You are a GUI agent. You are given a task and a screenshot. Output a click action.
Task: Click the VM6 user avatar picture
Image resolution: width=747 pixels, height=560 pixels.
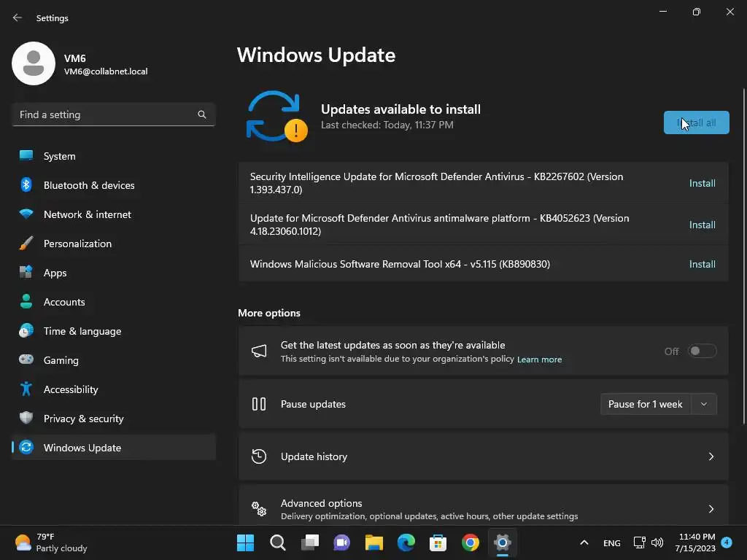click(34, 63)
